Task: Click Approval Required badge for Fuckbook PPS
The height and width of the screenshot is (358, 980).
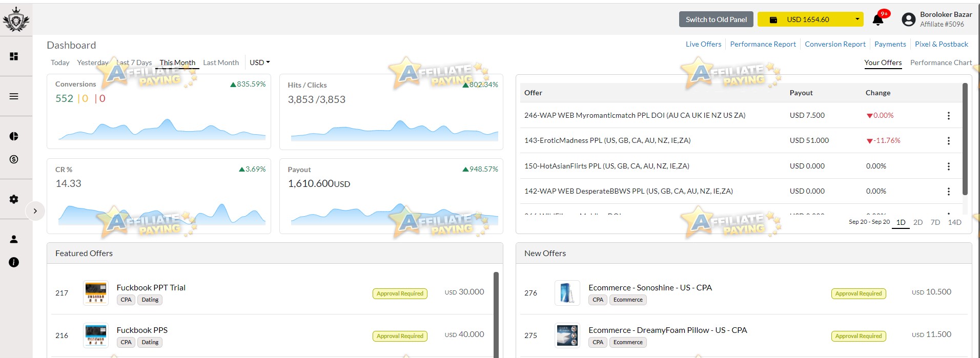Action: pos(400,336)
